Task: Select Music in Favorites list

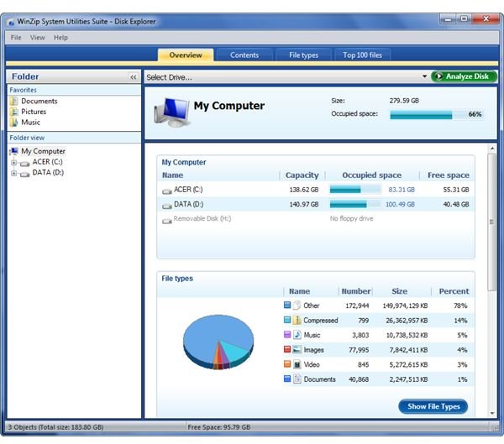Action: 30,123
